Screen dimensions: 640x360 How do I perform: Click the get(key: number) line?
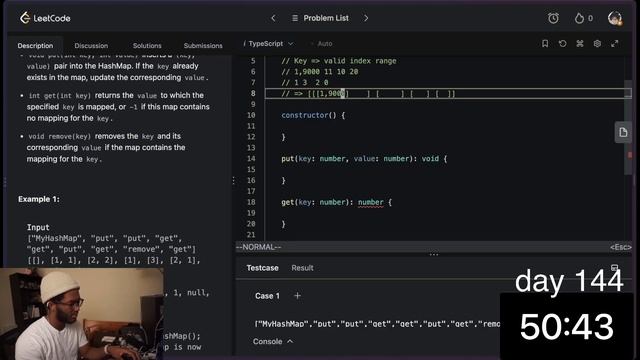click(x=336, y=202)
